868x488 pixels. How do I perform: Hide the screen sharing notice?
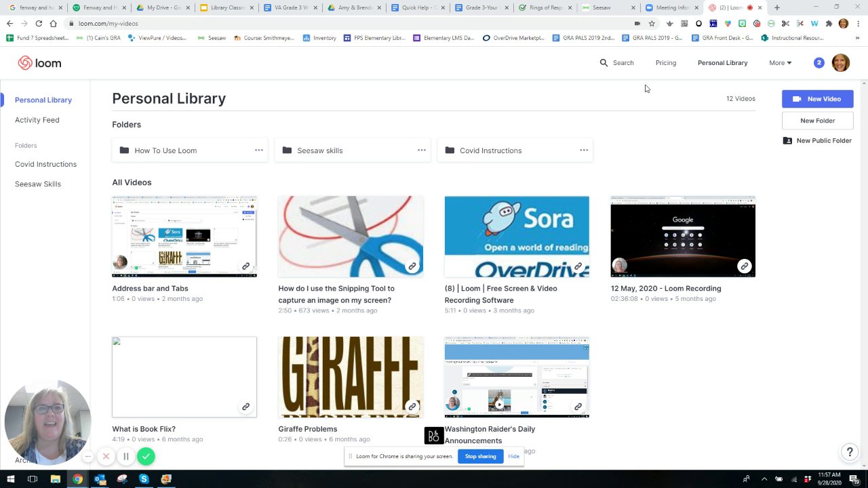pos(514,456)
